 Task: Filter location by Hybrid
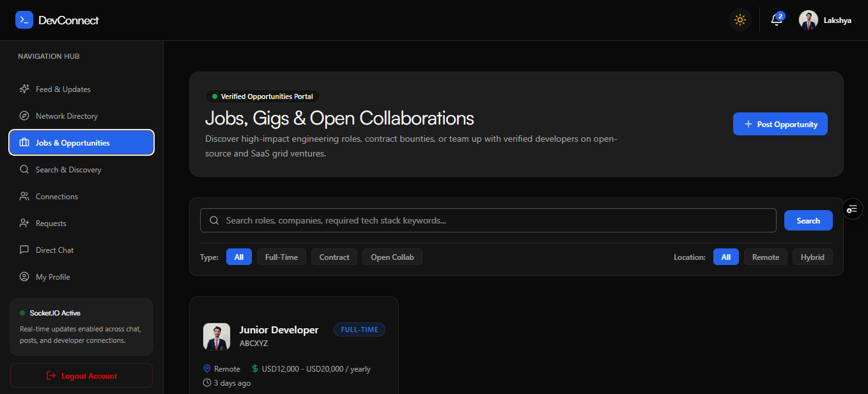pos(812,257)
